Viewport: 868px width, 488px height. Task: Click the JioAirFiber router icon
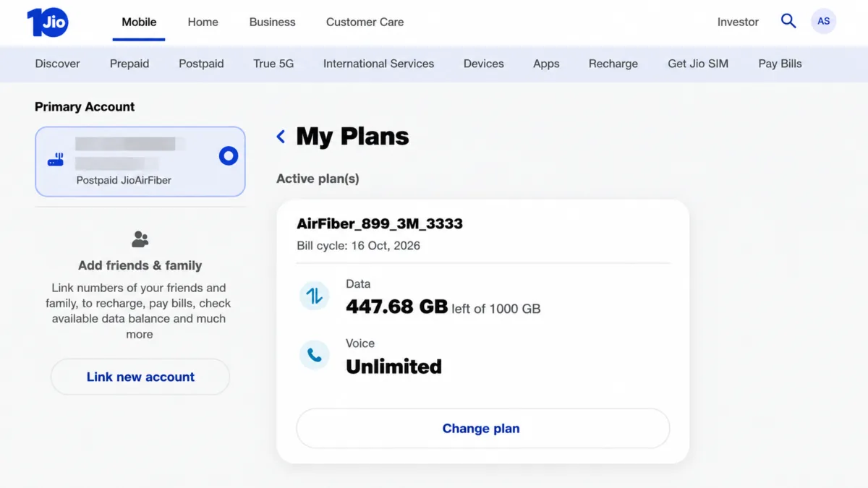coord(56,160)
